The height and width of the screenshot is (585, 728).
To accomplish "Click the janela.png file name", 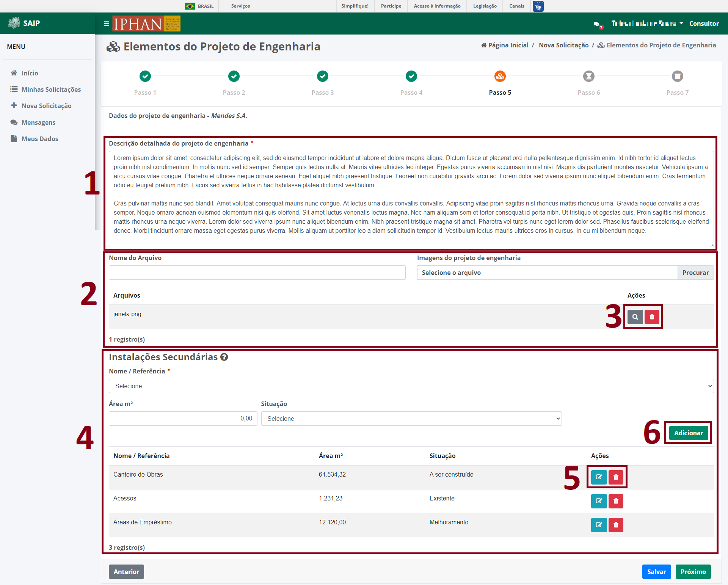I will tap(127, 314).
